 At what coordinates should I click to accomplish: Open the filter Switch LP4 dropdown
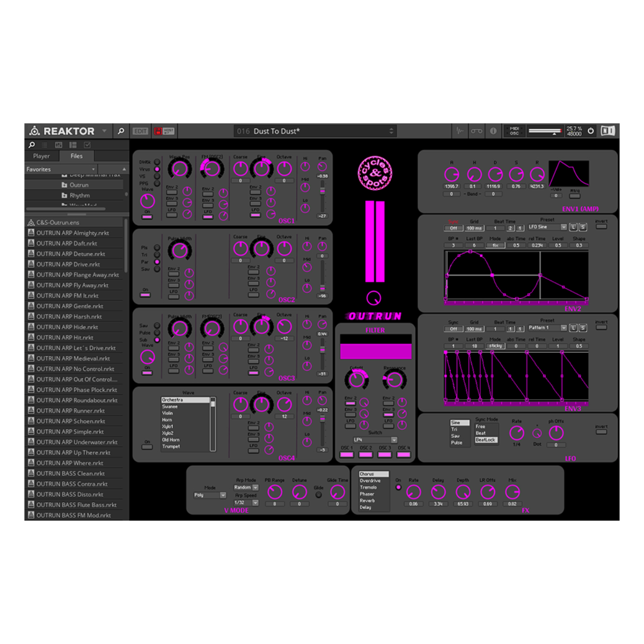(375, 440)
